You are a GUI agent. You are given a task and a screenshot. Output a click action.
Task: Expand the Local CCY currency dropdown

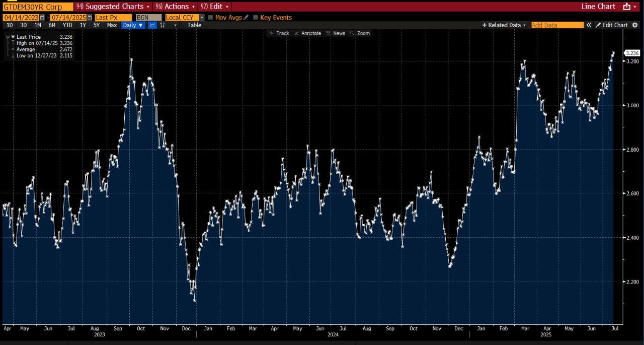point(202,18)
